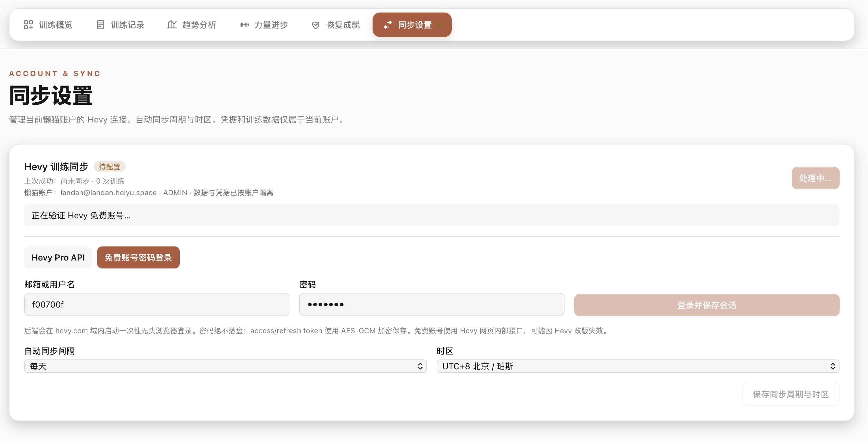Click the 待配置 status badge
The width and height of the screenshot is (868, 441).
109,167
